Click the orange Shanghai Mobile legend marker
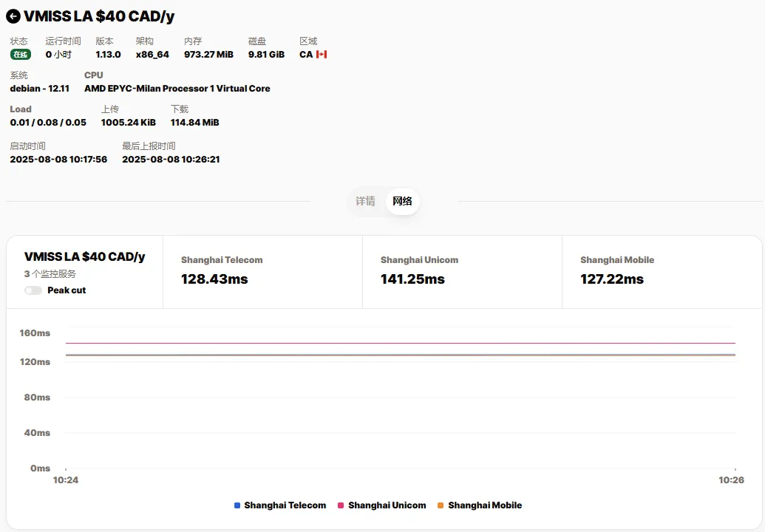This screenshot has height=532, width=765. (x=441, y=505)
